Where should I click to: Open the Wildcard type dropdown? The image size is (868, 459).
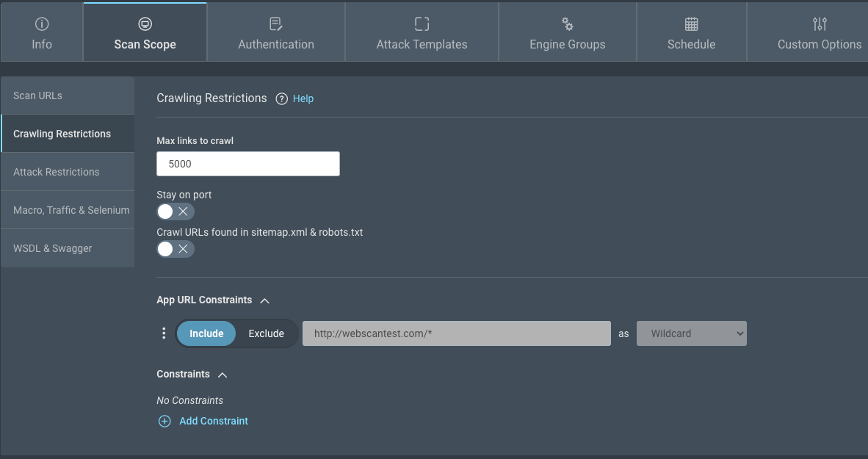coord(691,333)
